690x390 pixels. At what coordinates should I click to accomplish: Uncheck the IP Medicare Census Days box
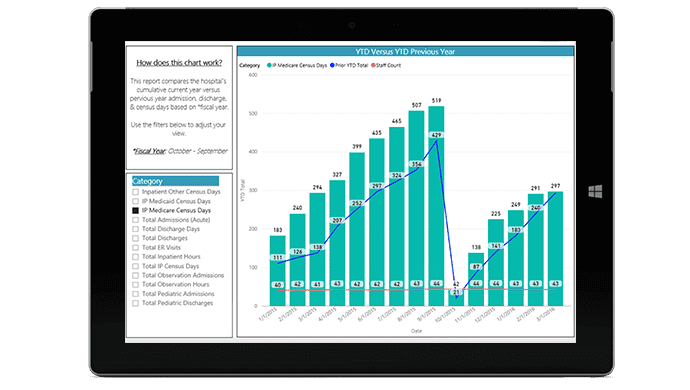point(136,210)
